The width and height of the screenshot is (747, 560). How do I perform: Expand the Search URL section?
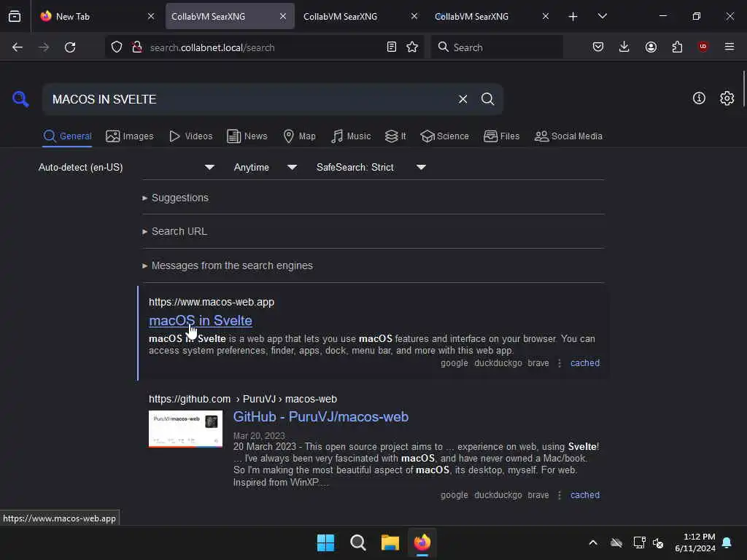174,231
